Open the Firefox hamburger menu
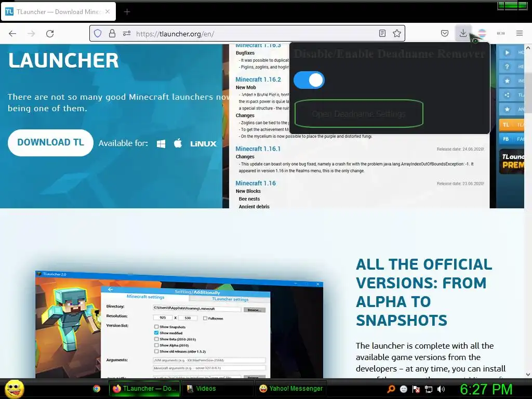This screenshot has height=399, width=532. [x=520, y=33]
